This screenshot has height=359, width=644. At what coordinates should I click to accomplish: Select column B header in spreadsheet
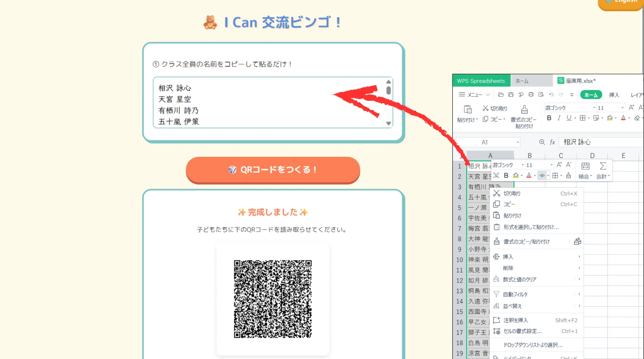click(x=530, y=156)
